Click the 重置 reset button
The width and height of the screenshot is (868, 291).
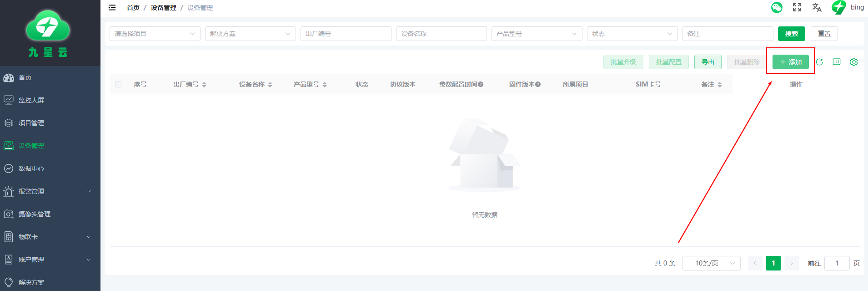point(824,34)
